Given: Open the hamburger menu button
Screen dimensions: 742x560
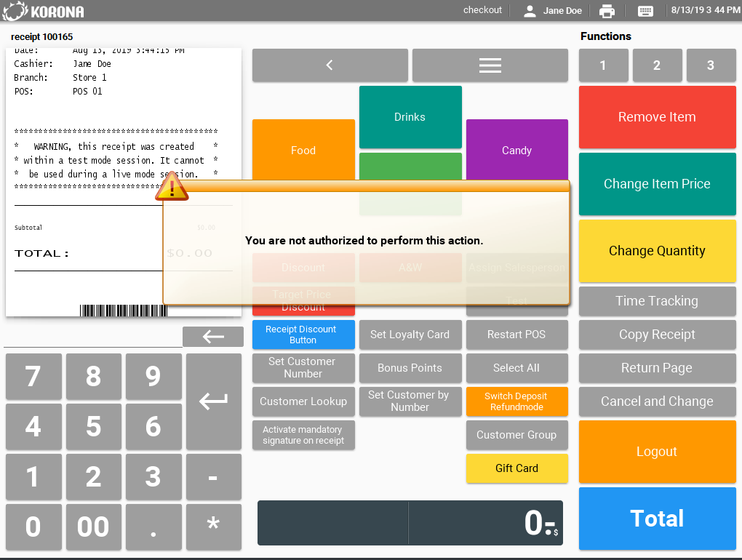Looking at the screenshot, I should tap(490, 65).
